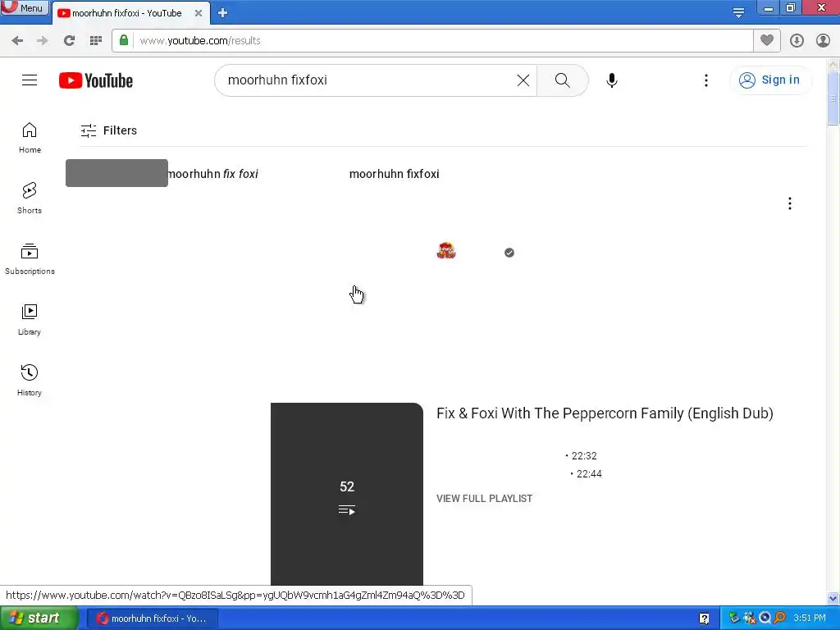Click VIEW FULL PLAYLIST
This screenshot has width=840, height=630.
(x=484, y=498)
